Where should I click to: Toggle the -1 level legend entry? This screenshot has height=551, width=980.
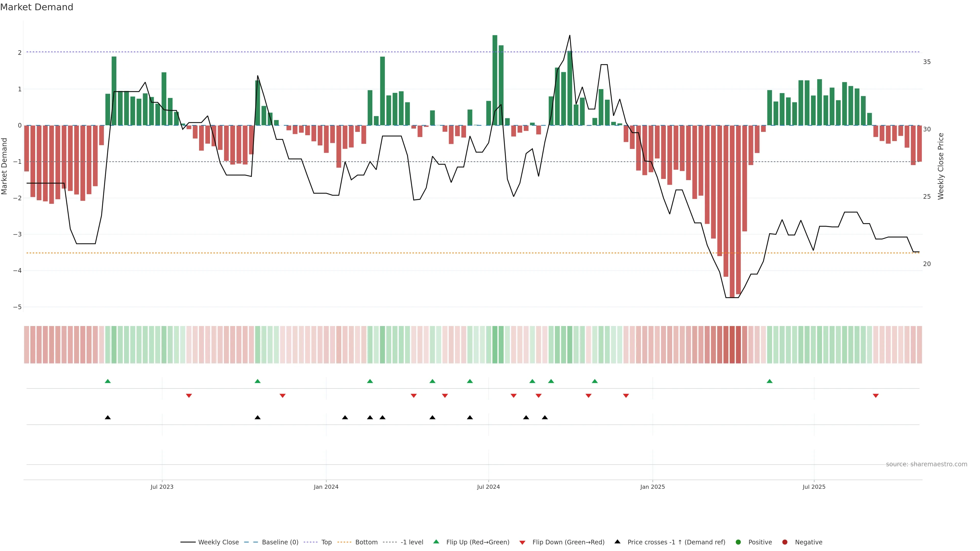click(x=412, y=542)
